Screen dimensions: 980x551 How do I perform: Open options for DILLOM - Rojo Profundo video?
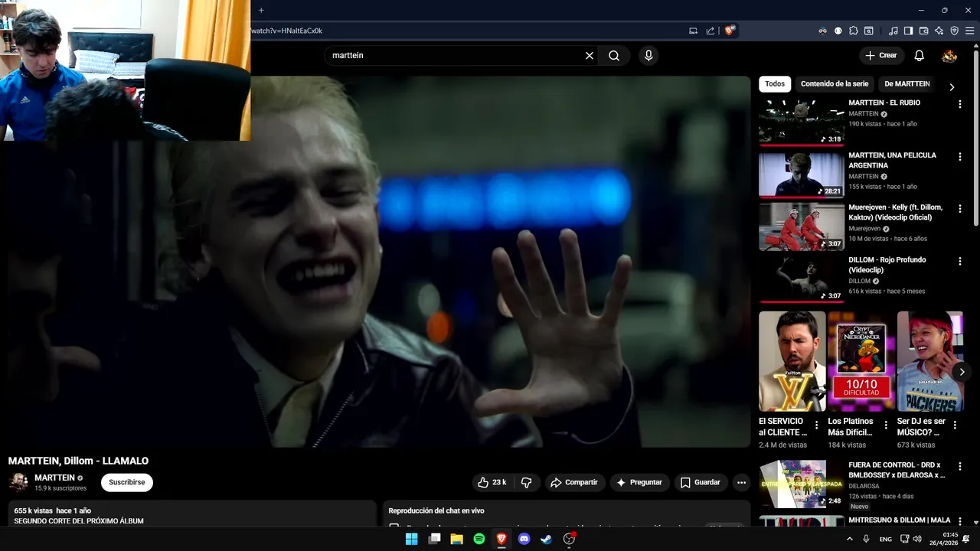pos(959,261)
